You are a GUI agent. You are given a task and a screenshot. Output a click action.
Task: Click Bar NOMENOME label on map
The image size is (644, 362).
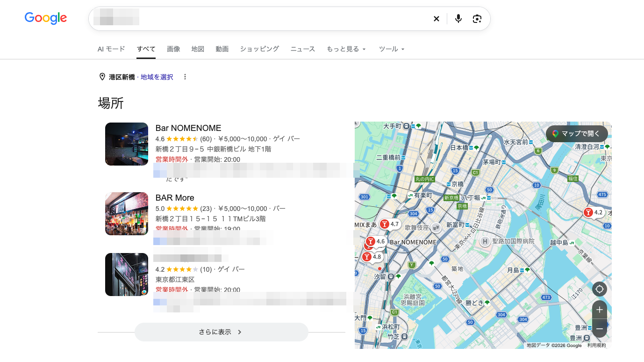click(413, 242)
